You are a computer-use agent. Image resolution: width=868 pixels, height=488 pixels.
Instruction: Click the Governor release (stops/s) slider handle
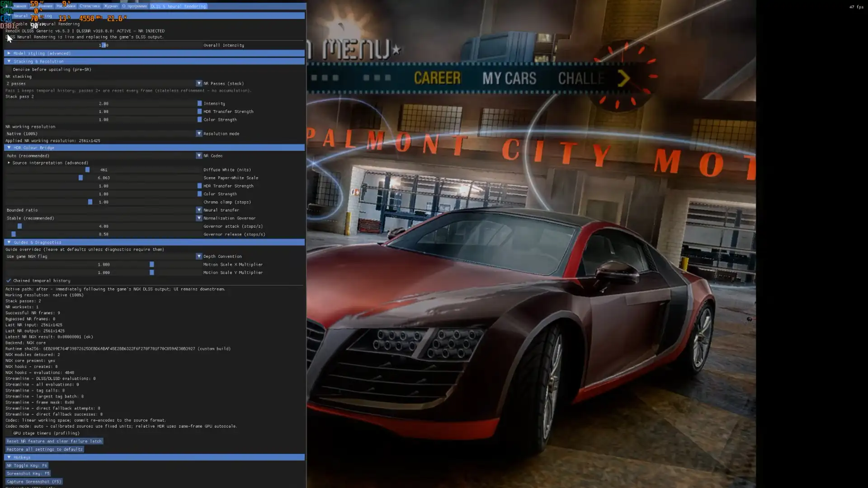[x=14, y=235]
